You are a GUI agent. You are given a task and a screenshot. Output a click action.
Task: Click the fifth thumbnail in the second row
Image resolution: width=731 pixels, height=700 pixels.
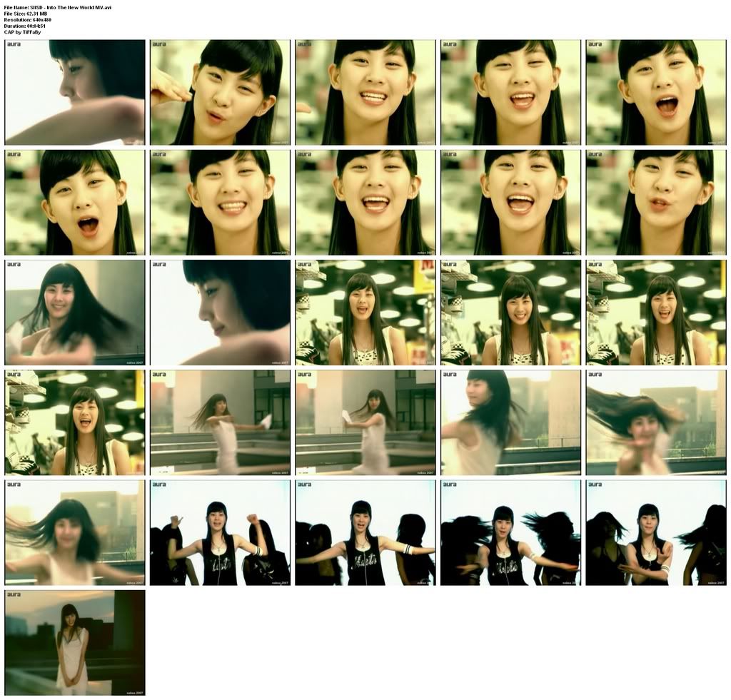657,202
